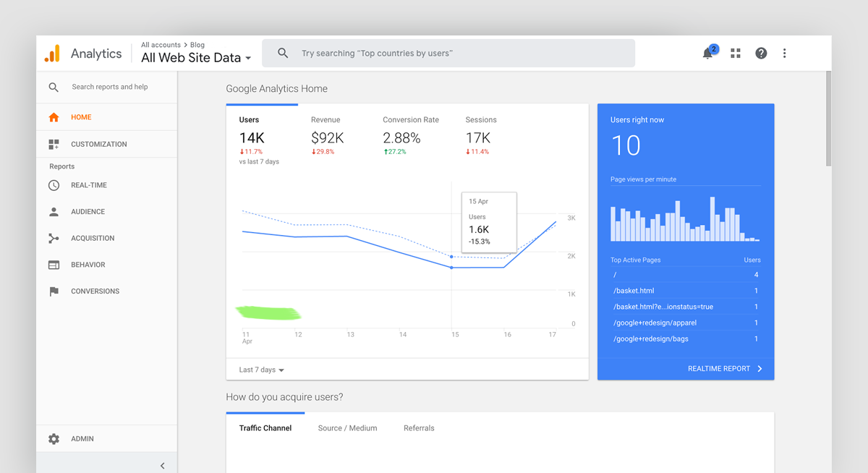Click the Admin gear at sidebar bottom
The image size is (868, 473).
53,438
